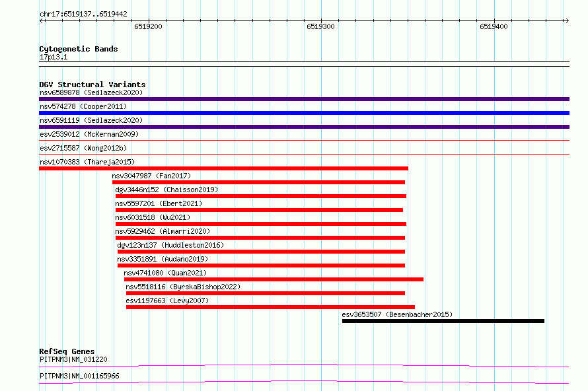This screenshot has height=391, width=588.
Task: Open dgv3446n152 (Chaisson2019) label
Action: [166, 190]
